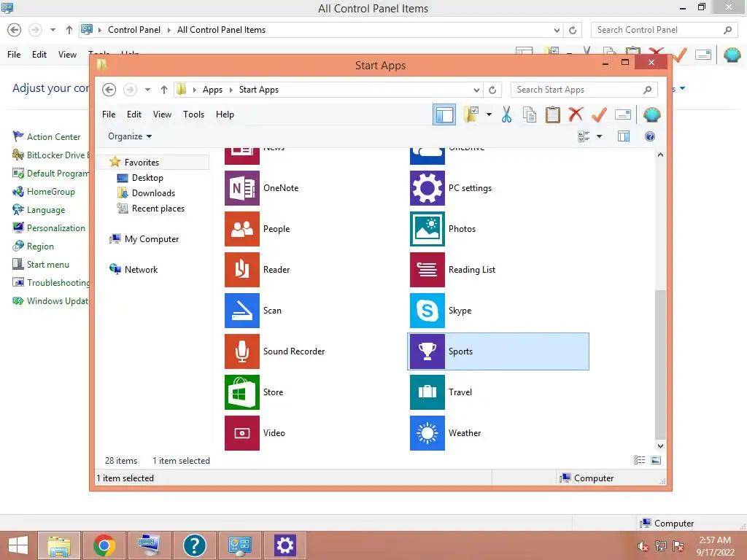Viewport: 747px width, 560px height.
Task: Expand the arrow after Apps in breadcrumb
Action: tap(231, 90)
